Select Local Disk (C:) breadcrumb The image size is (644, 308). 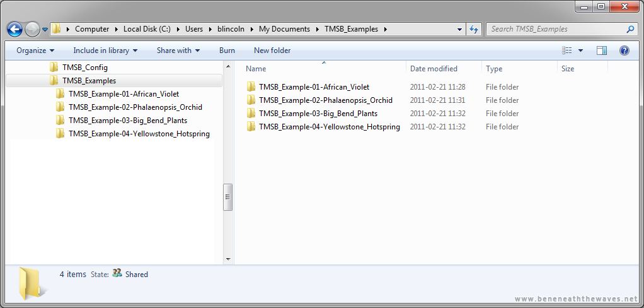pyautogui.click(x=147, y=29)
